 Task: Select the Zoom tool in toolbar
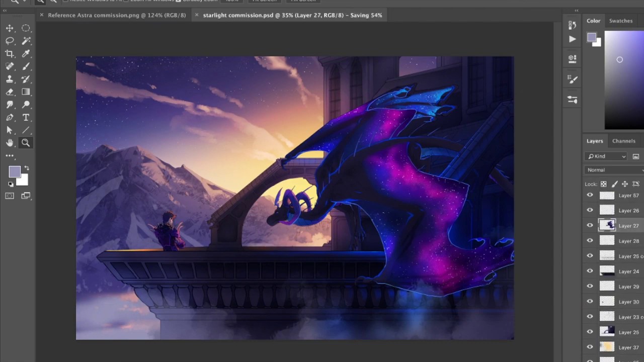tap(26, 143)
